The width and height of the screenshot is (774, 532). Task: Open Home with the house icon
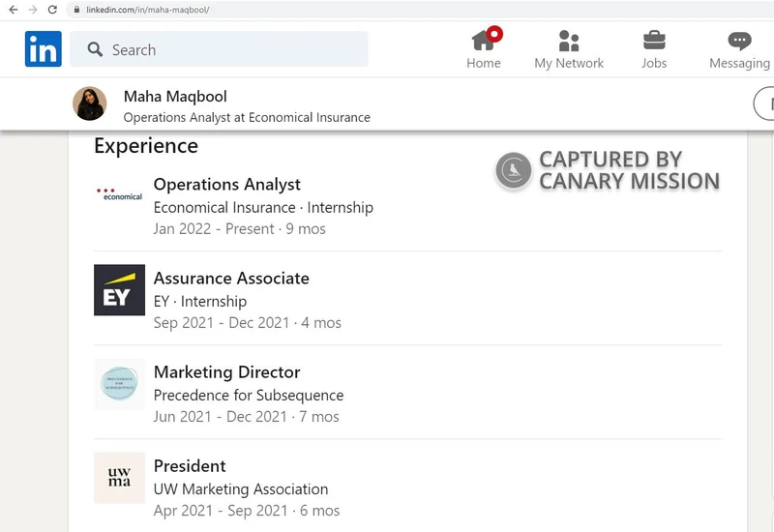tap(483, 40)
